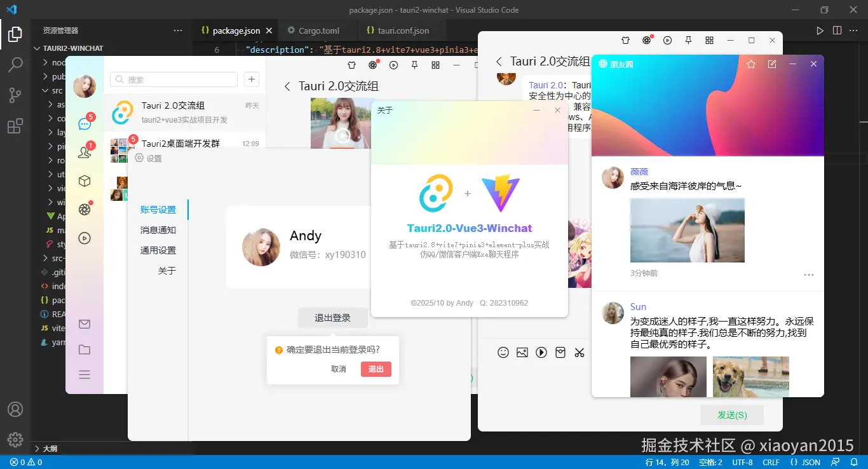Select the scissors screenshot tool in chat toolbar
The height and width of the screenshot is (469, 868).
click(579, 352)
